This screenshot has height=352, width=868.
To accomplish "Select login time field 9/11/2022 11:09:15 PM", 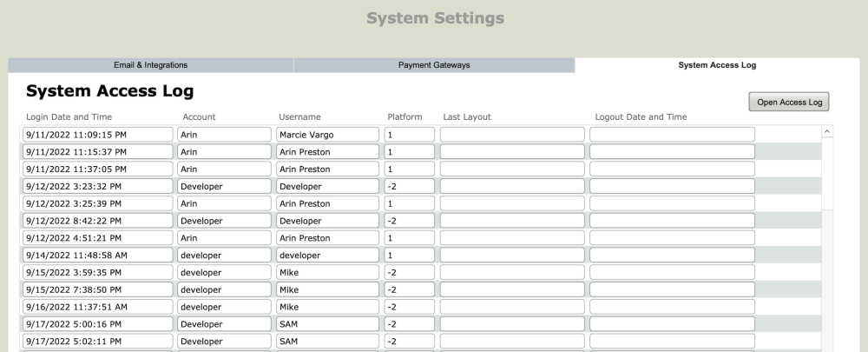I will tap(97, 135).
